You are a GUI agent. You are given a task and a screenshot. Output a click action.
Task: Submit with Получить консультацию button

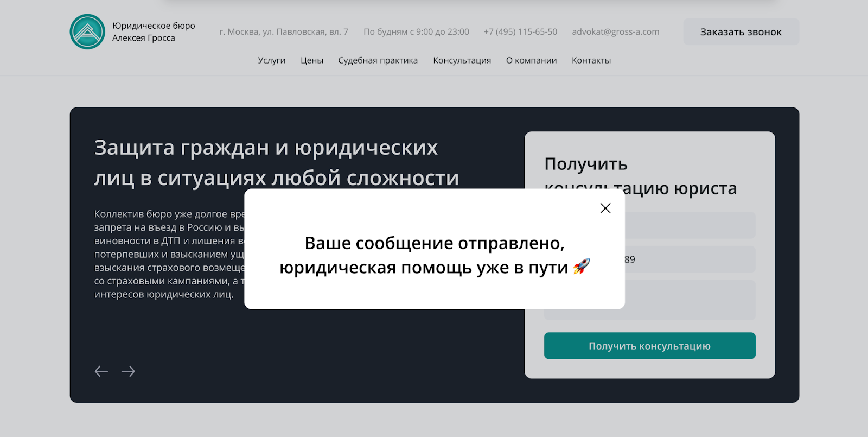coord(649,346)
